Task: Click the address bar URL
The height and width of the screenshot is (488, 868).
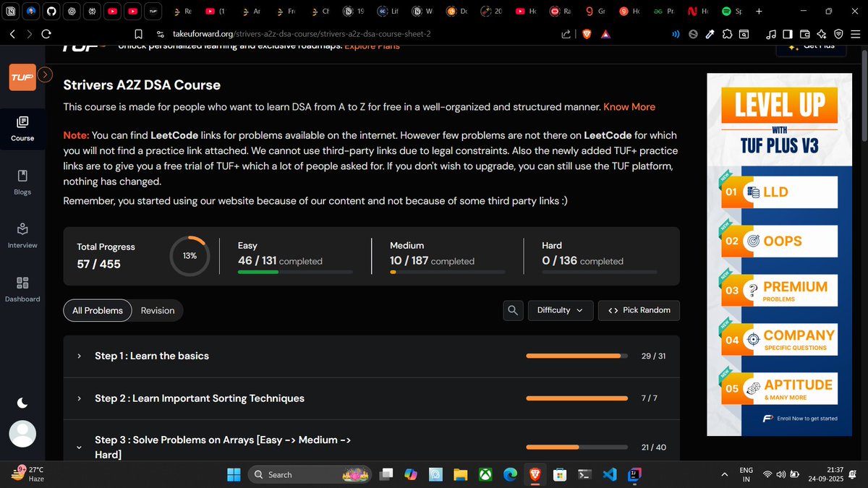Action: (302, 34)
